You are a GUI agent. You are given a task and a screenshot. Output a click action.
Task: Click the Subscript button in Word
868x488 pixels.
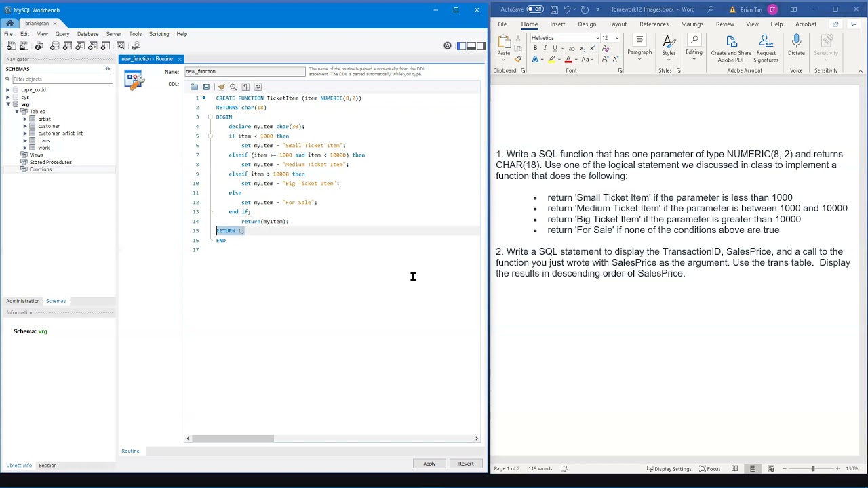(x=582, y=49)
